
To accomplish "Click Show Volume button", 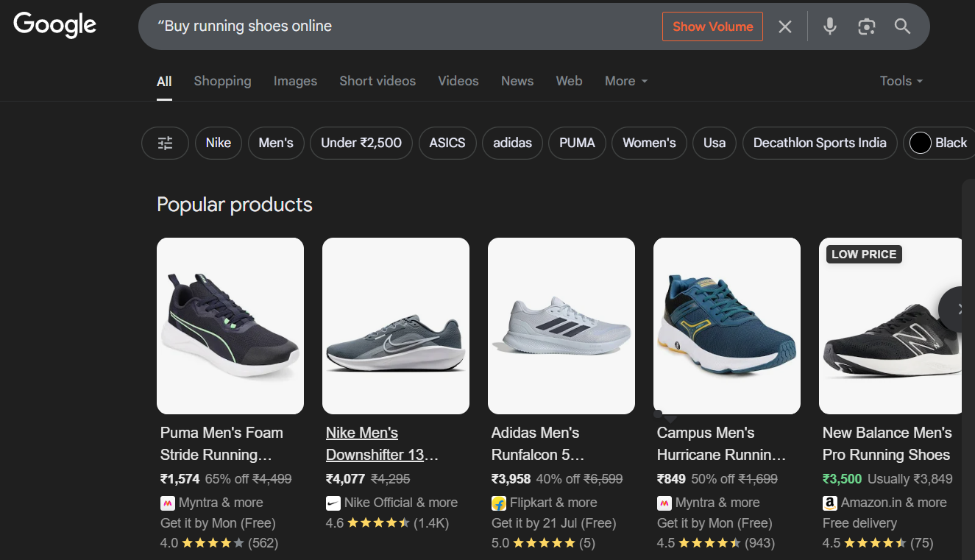I will 712,26.
